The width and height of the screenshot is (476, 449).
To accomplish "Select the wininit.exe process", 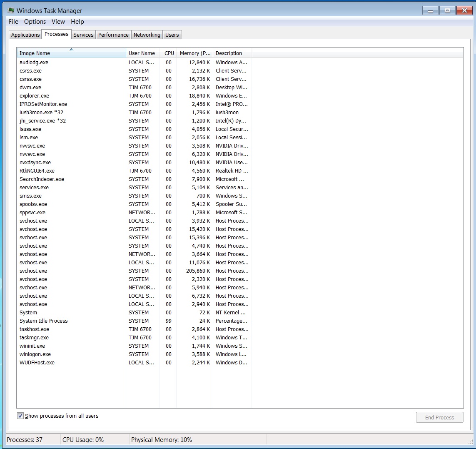I will (x=134, y=346).
